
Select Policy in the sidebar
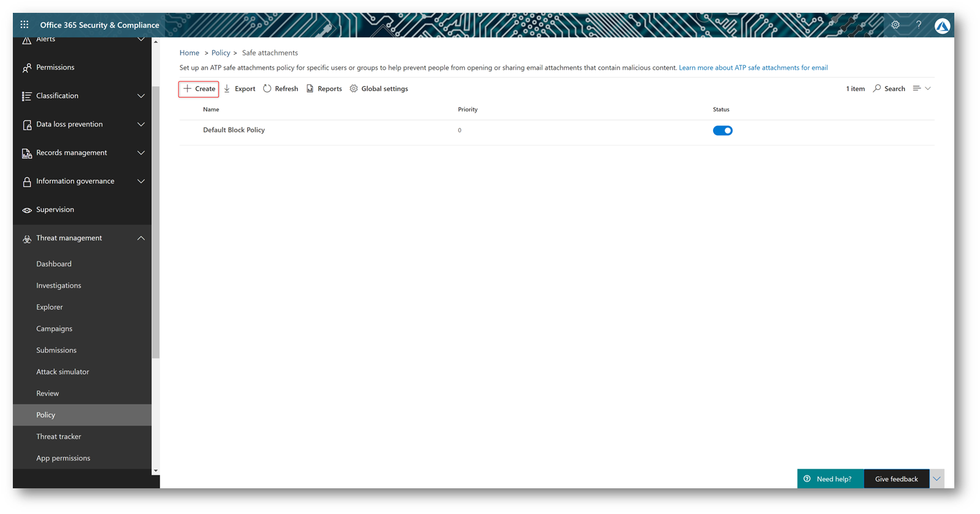point(82,415)
